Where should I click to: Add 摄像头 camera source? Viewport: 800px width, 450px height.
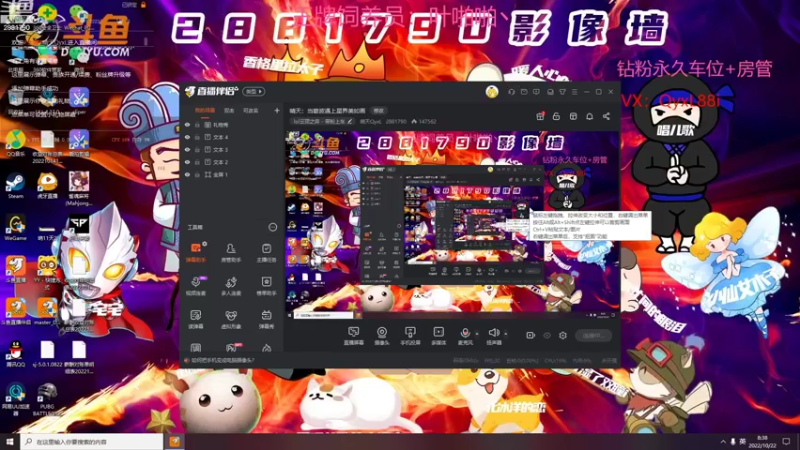pos(382,336)
